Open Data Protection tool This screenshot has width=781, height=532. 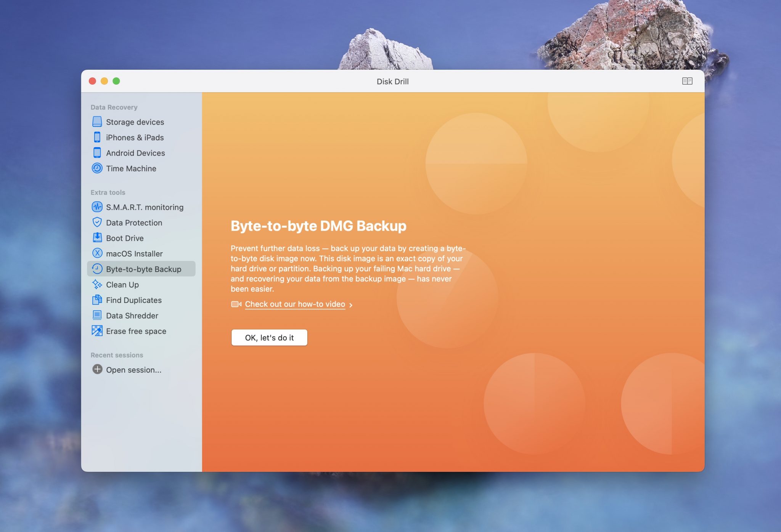(134, 222)
